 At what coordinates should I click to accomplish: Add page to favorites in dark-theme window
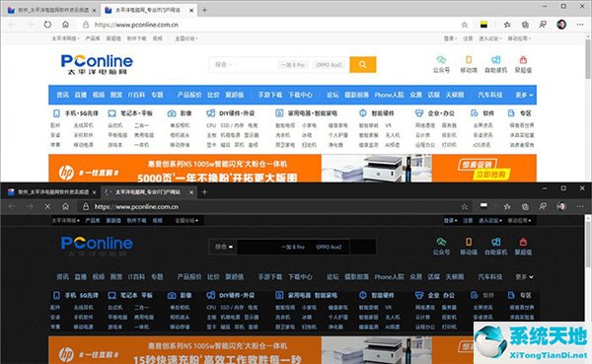point(465,206)
